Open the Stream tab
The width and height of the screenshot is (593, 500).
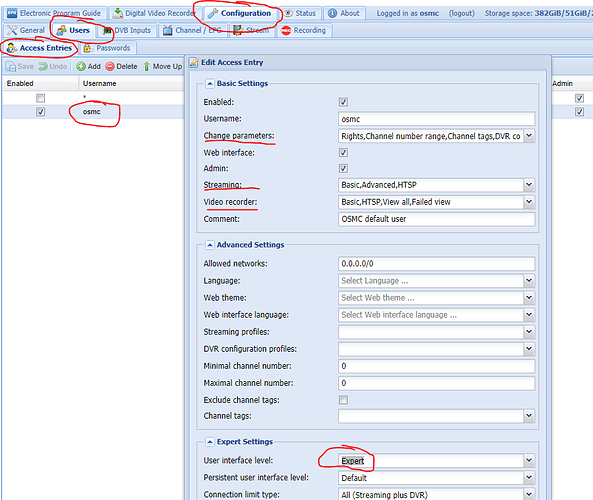pyautogui.click(x=251, y=30)
